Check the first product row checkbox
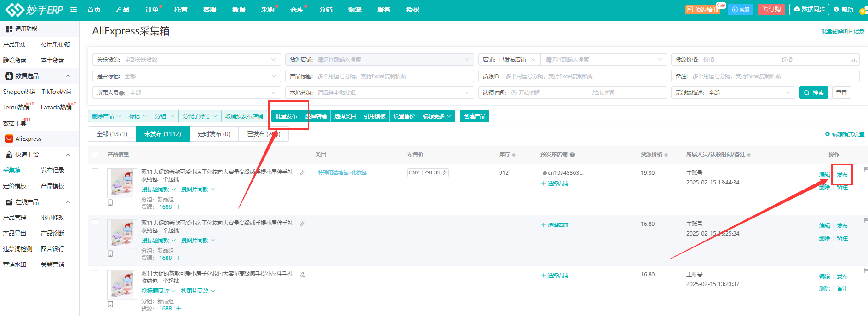The width and height of the screenshot is (868, 316). click(95, 172)
